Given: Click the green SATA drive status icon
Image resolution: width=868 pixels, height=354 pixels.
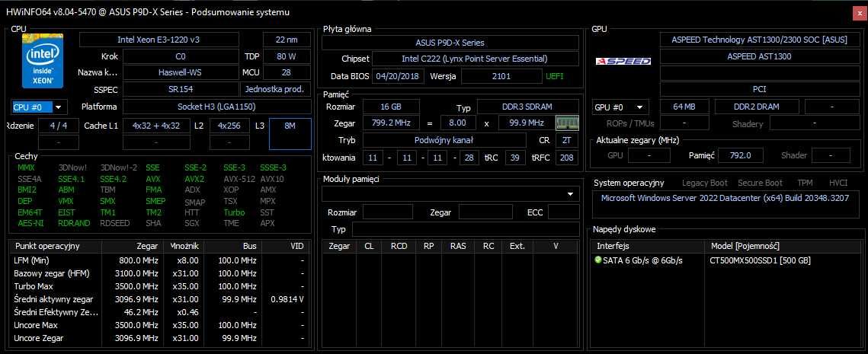Looking at the screenshot, I should point(598,260).
